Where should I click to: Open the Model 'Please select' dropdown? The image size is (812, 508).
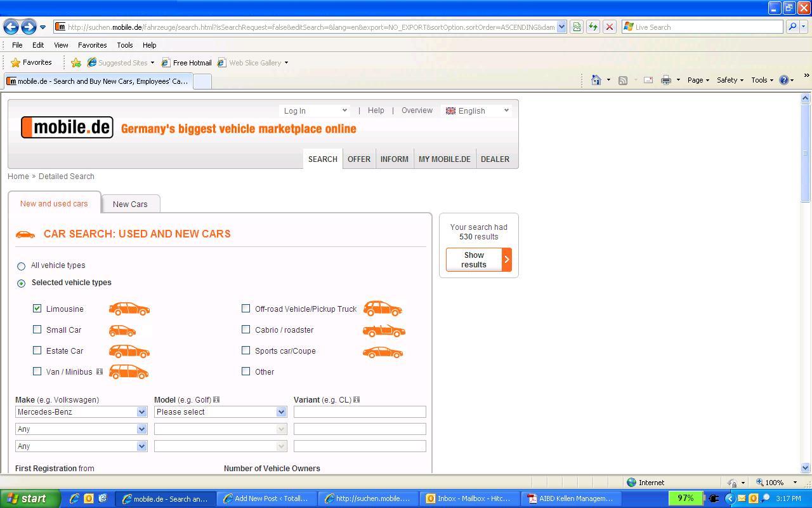pos(221,412)
